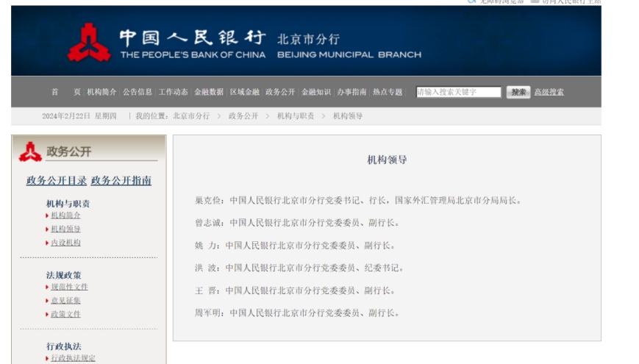639x364 pixels.
Task: Open 意见征集 in the sidebar list
Action: click(x=65, y=301)
